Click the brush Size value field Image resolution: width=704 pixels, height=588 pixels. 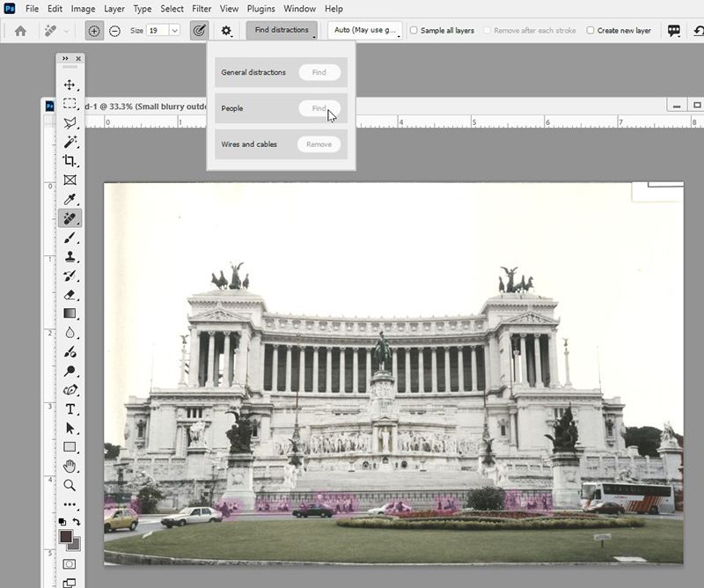[158, 31]
